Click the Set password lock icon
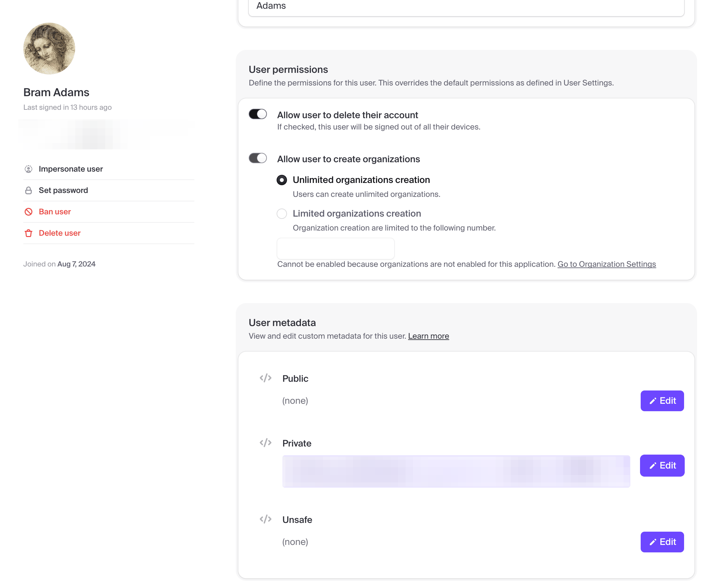The width and height of the screenshot is (721, 588). point(29,190)
